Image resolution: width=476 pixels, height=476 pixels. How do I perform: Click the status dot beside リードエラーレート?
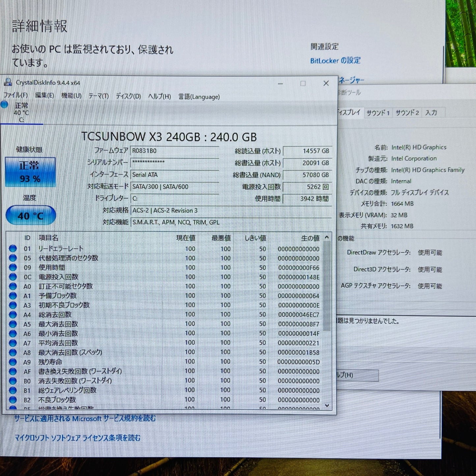(x=13, y=249)
